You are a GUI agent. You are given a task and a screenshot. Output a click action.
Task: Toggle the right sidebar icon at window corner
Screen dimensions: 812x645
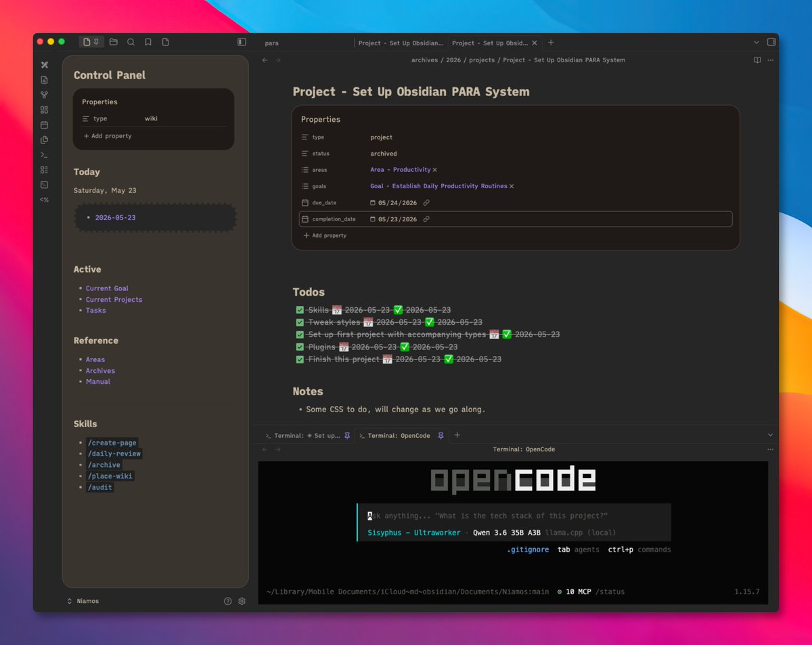click(x=771, y=42)
